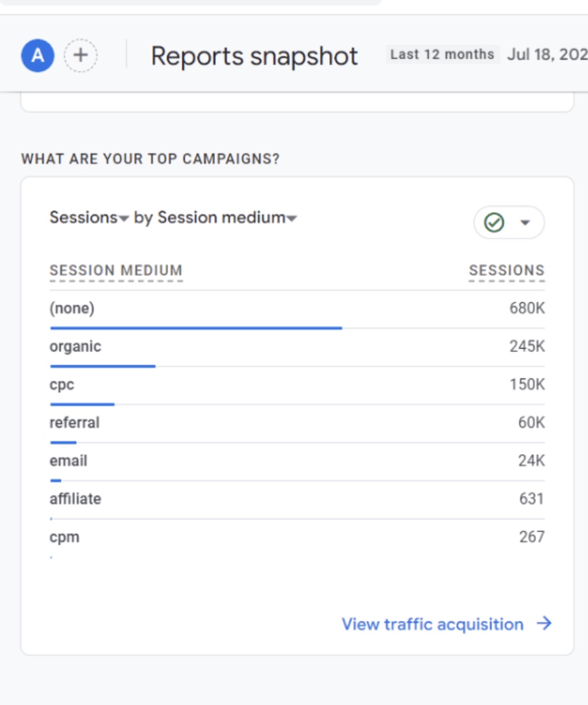Click the arrow icon beside View traffic acquisition
588x705 pixels.
(544, 624)
